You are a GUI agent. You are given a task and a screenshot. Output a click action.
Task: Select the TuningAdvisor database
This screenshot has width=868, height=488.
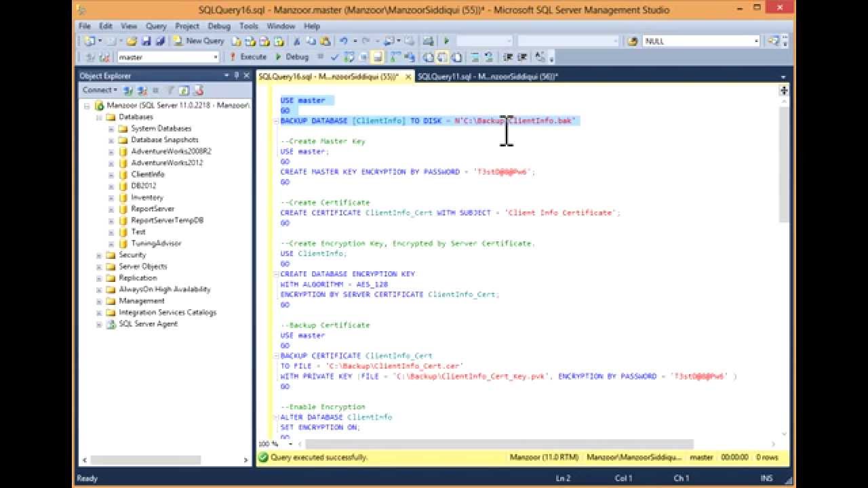pyautogui.click(x=156, y=243)
